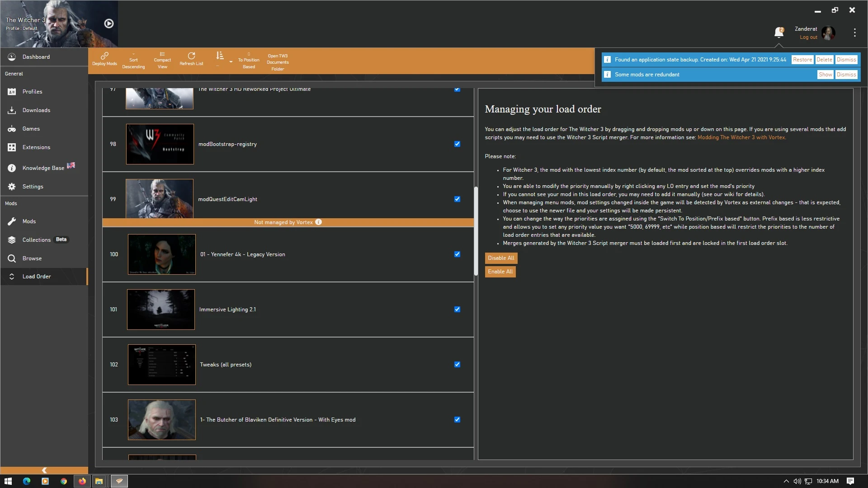Open Knowledge Base page
868x488 pixels.
coord(44,168)
